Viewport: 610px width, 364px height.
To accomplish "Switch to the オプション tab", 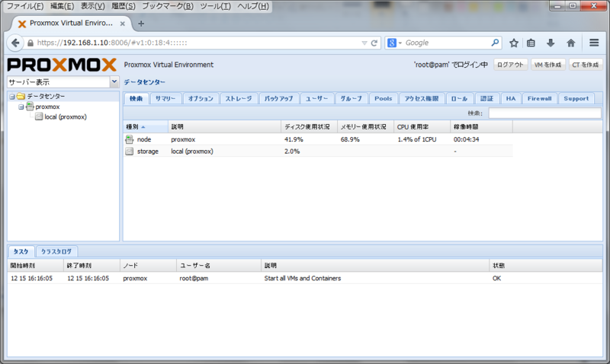I will point(201,99).
